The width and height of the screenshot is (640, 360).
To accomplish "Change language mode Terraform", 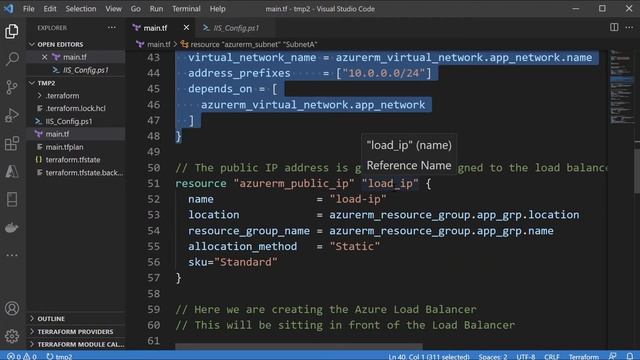I will (x=584, y=356).
